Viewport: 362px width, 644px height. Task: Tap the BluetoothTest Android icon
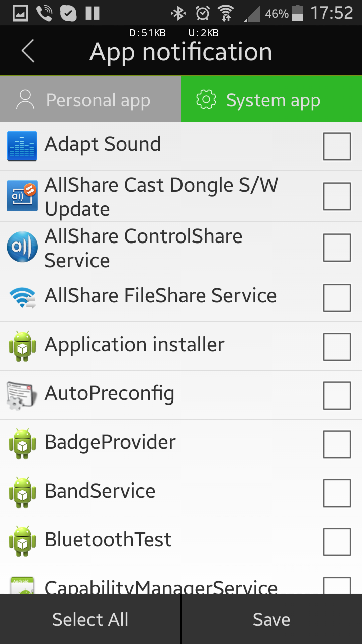[x=22, y=541]
